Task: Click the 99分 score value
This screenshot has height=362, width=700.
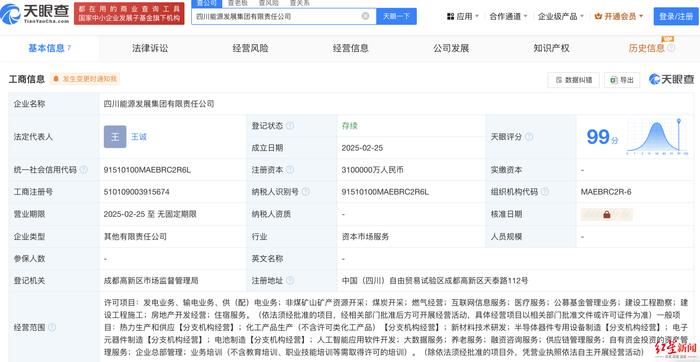Action: coord(603,137)
